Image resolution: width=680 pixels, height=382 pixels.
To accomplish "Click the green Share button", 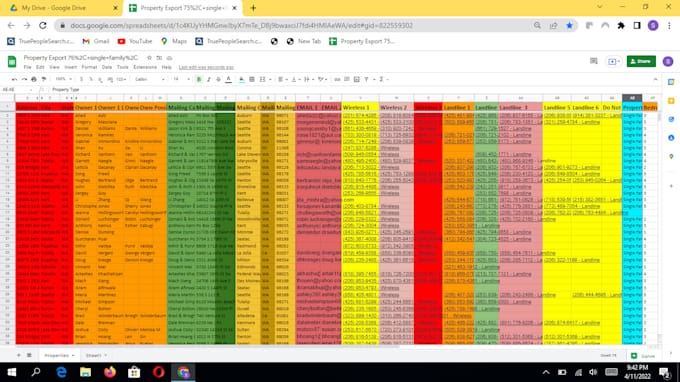I will pos(641,61).
